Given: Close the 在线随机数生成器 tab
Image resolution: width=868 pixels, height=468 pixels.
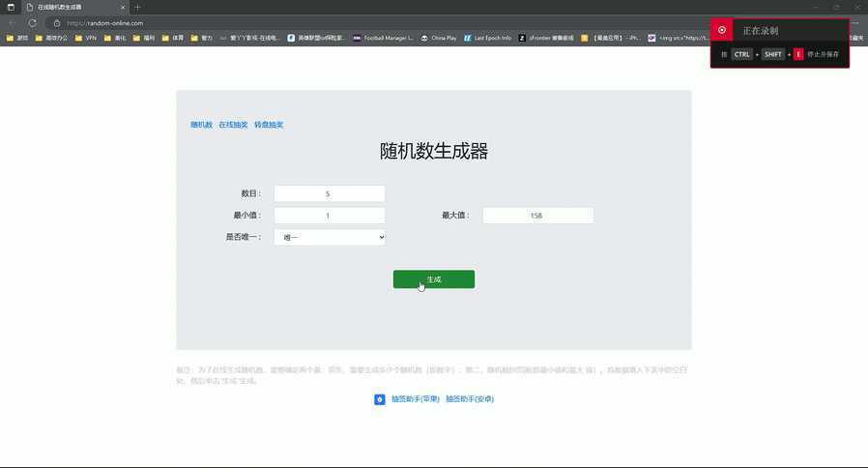Looking at the screenshot, I should click(x=123, y=7).
